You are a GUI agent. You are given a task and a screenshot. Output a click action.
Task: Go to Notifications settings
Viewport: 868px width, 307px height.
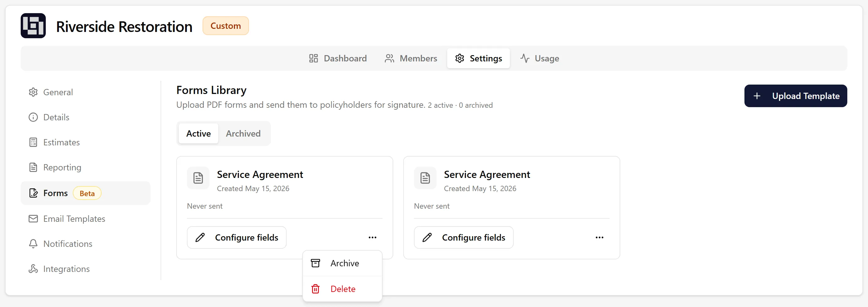(x=86, y=244)
